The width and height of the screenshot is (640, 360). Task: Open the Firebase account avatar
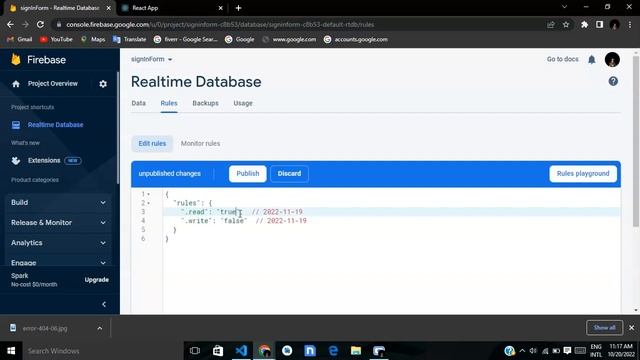coord(612,60)
